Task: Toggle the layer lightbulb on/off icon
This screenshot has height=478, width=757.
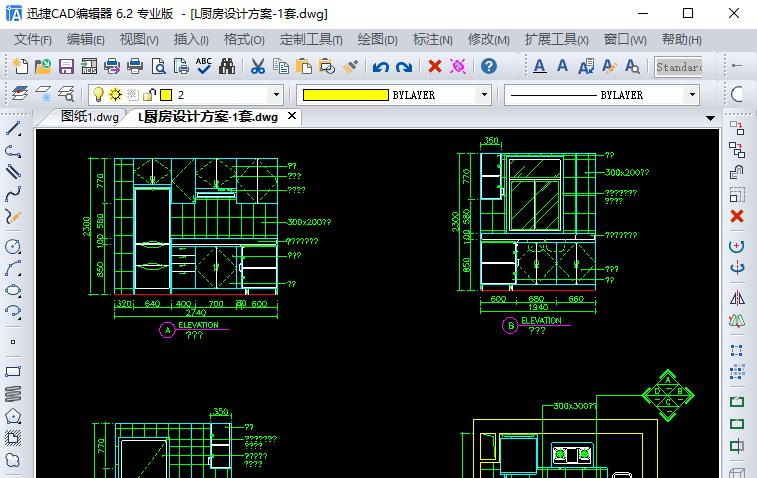Action: tap(99, 95)
